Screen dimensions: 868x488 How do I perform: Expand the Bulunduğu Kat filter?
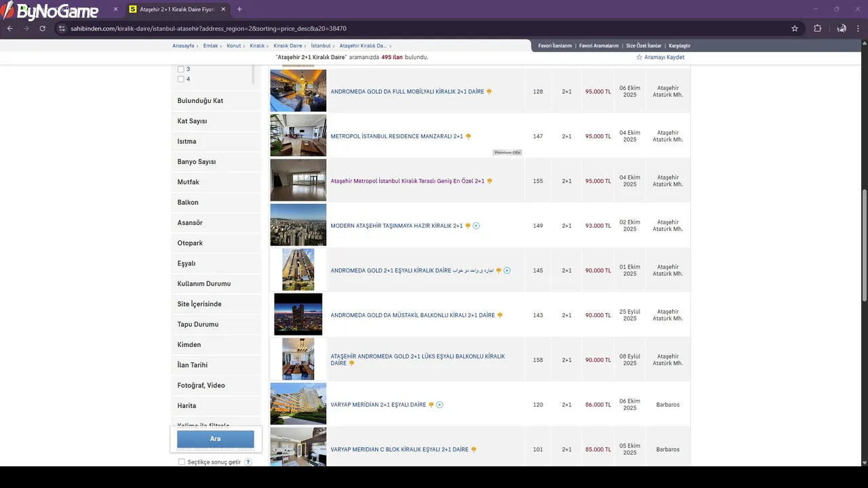216,101
